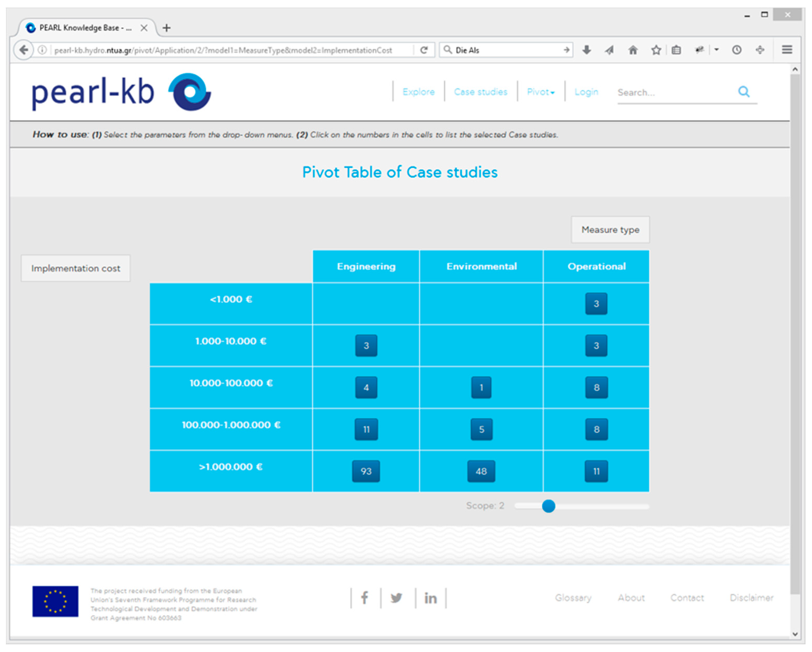Open the LinkedIn footer icon
This screenshot has width=812, height=652.
click(431, 598)
